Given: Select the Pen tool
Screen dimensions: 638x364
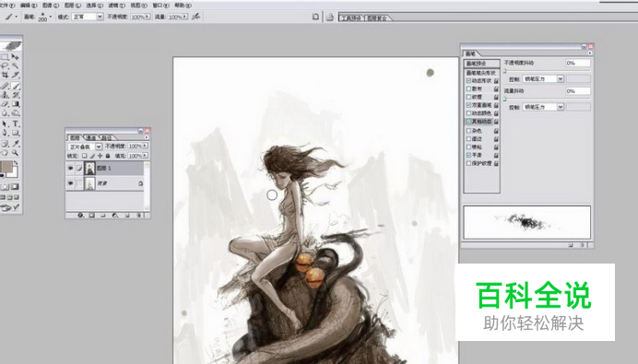Looking at the screenshot, I should (5, 133).
